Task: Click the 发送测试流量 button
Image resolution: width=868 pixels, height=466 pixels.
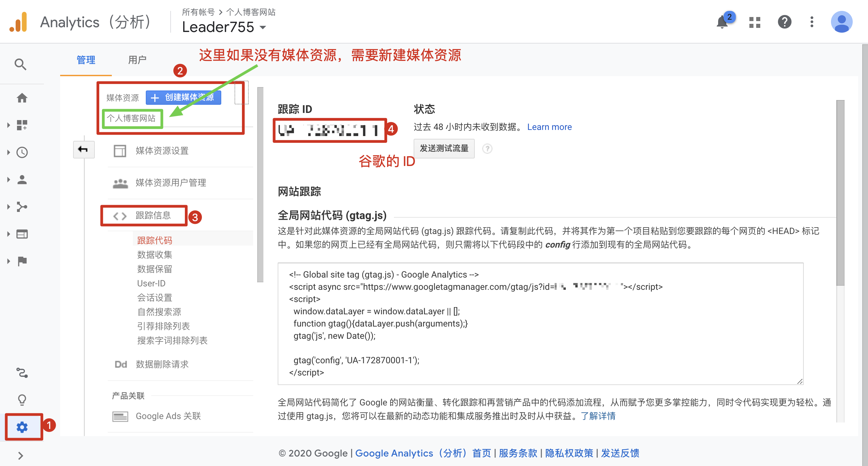Action: pos(444,148)
